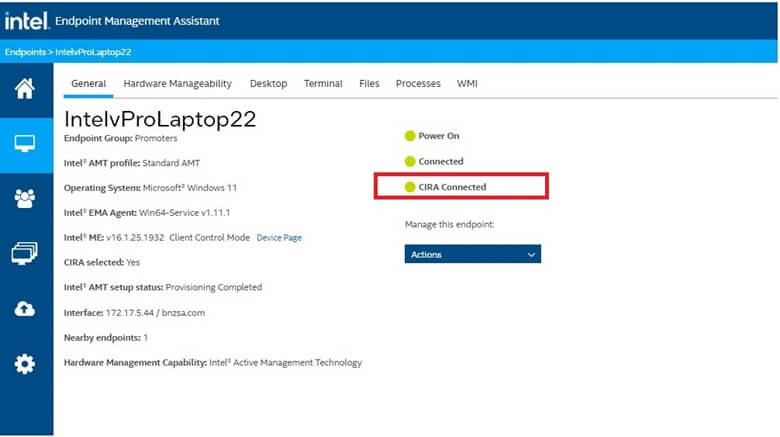Open the Endpoint Groups stacked monitors icon

coord(24,253)
